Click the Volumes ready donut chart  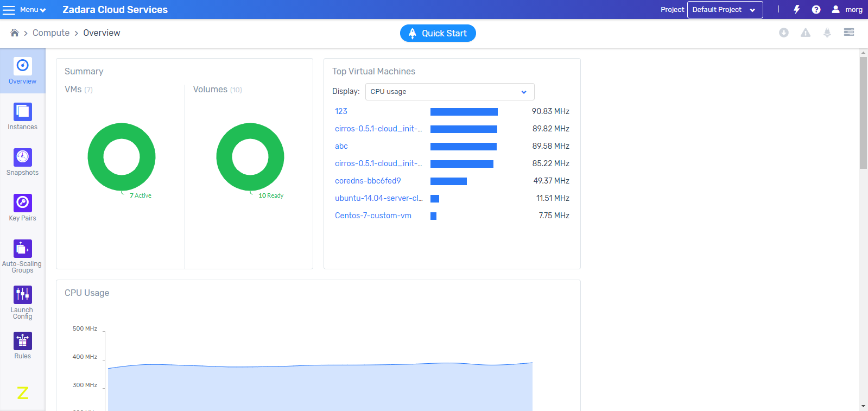pyautogui.click(x=250, y=157)
